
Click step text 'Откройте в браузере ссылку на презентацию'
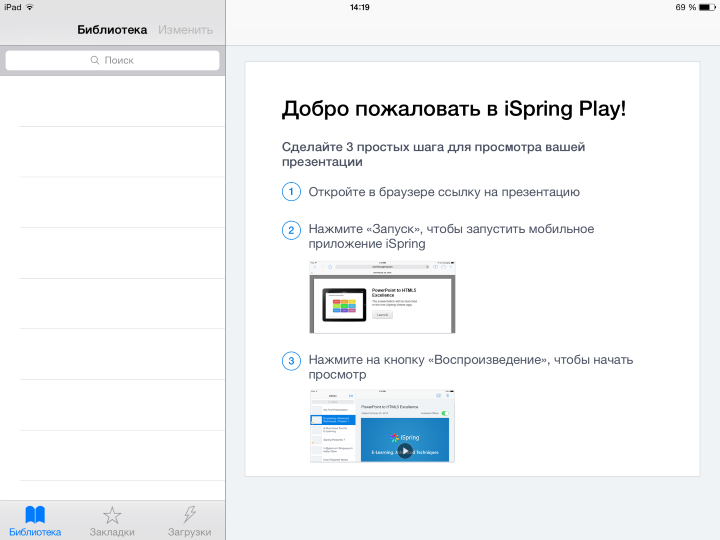(444, 192)
